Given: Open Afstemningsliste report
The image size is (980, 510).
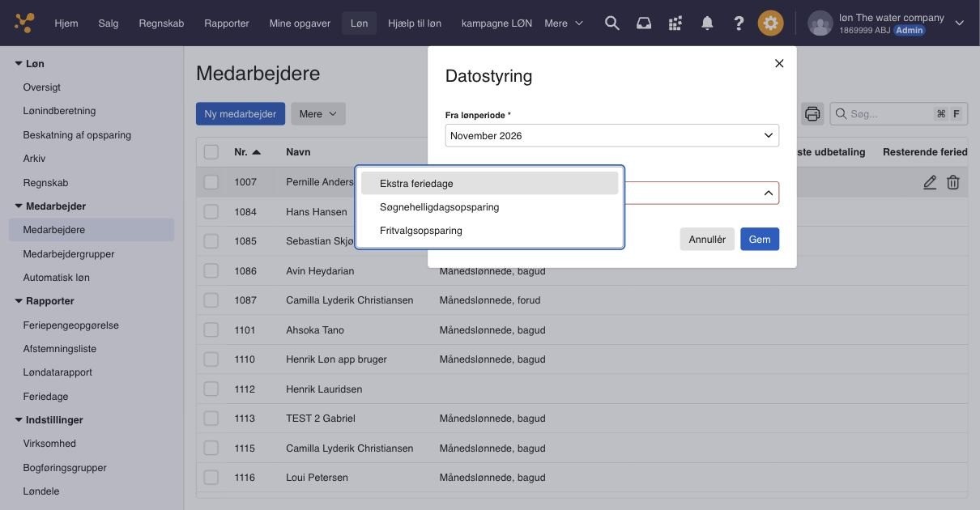Looking at the screenshot, I should click(59, 349).
